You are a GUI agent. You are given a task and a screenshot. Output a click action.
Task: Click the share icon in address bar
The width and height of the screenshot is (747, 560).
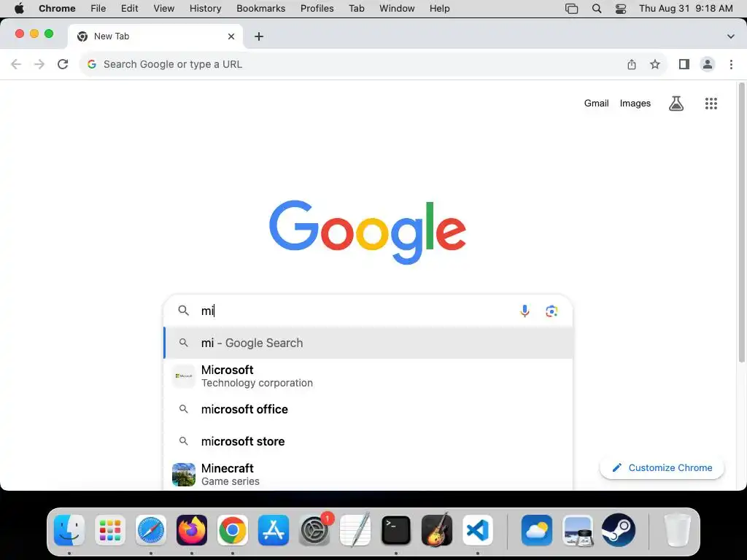pyautogui.click(x=632, y=64)
